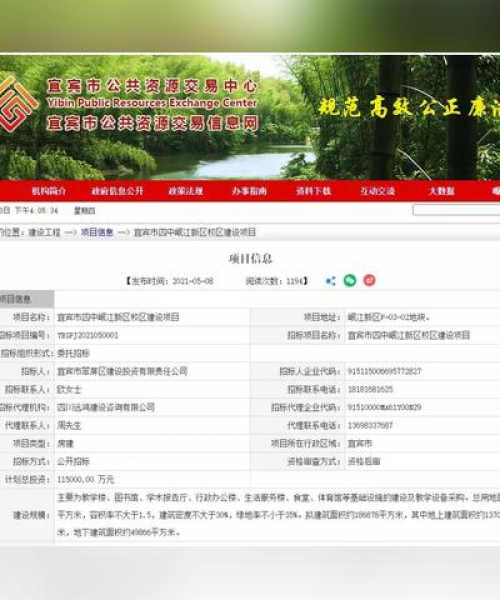The image size is (500, 600).
Task: Share via the green WeChat icon
Action: tap(350, 280)
